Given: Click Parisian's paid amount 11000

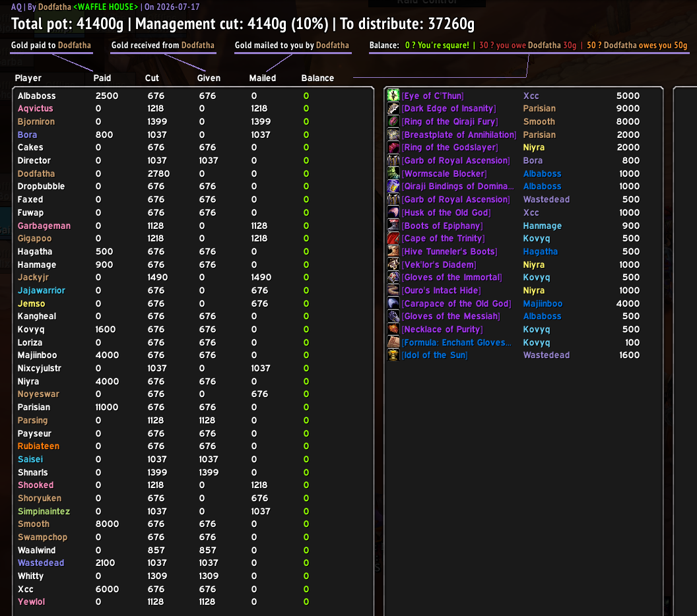Looking at the screenshot, I should click(107, 408).
